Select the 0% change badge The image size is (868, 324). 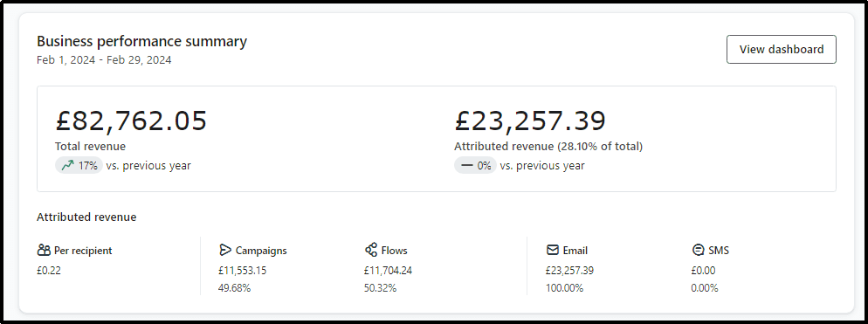pyautogui.click(x=475, y=165)
